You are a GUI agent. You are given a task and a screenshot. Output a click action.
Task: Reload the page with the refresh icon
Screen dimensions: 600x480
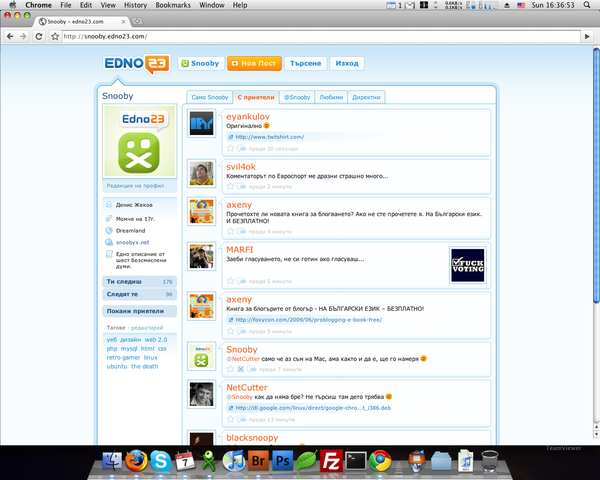(39, 36)
